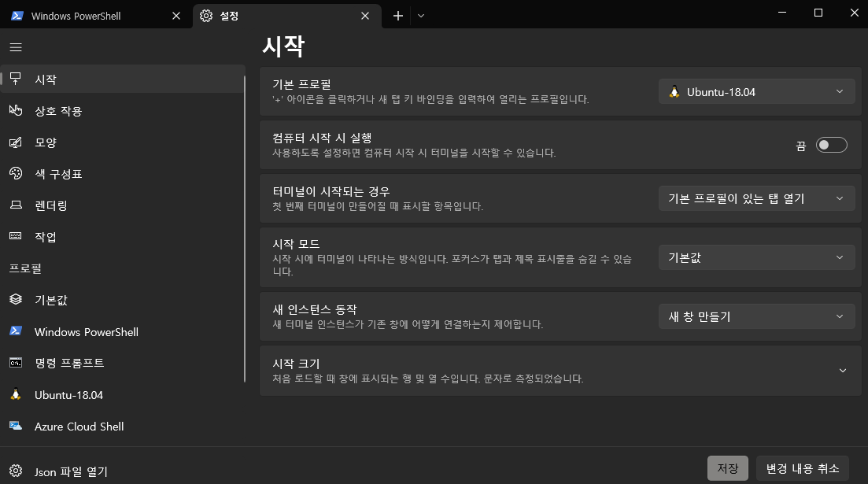Open the 작업 settings page
This screenshot has width=868, height=484.
click(122, 237)
